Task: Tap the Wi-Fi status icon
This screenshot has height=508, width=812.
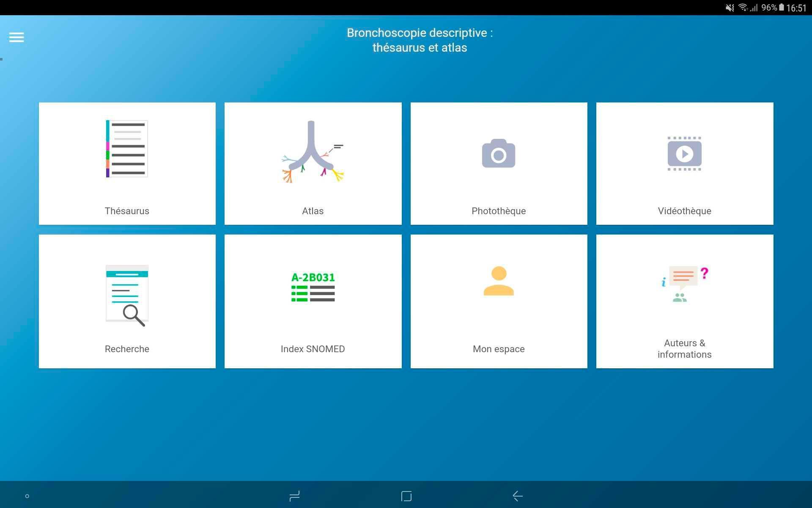Action: tap(743, 8)
